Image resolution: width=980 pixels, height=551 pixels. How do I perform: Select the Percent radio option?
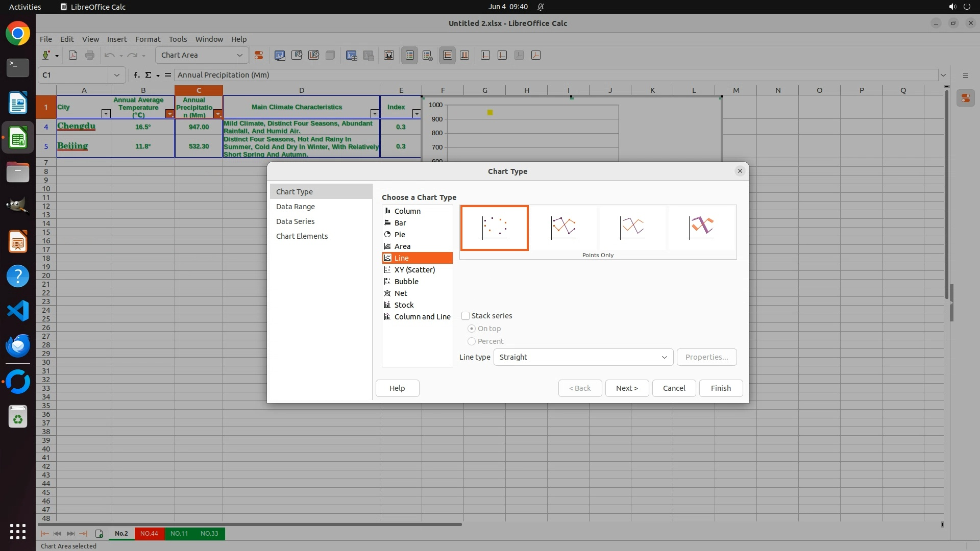(472, 341)
